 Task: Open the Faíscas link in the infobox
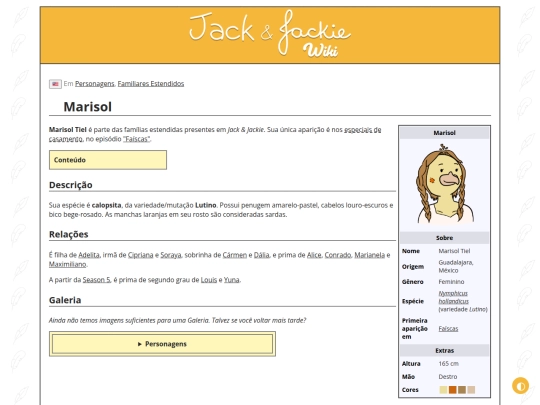448,329
